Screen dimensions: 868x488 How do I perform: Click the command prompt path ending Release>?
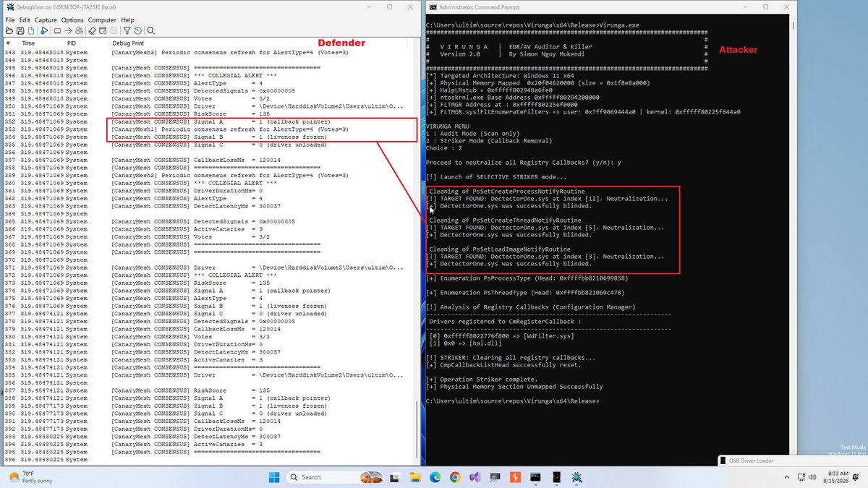point(512,401)
